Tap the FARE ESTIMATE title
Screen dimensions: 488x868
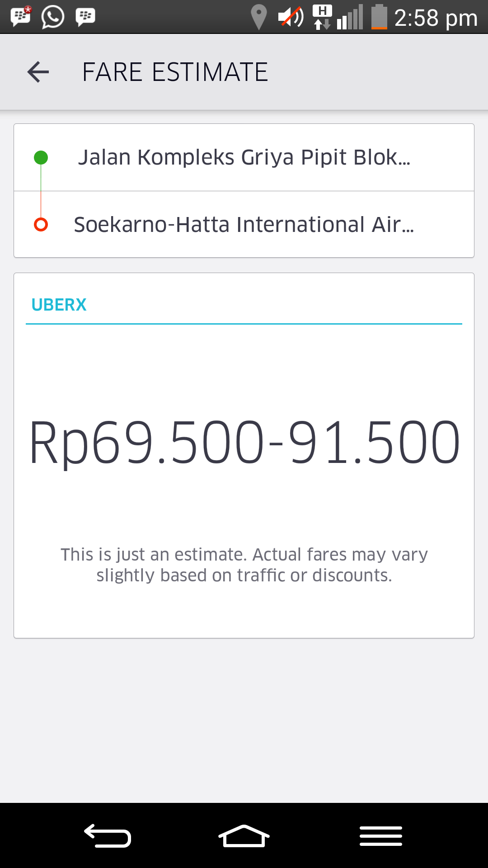(x=175, y=72)
